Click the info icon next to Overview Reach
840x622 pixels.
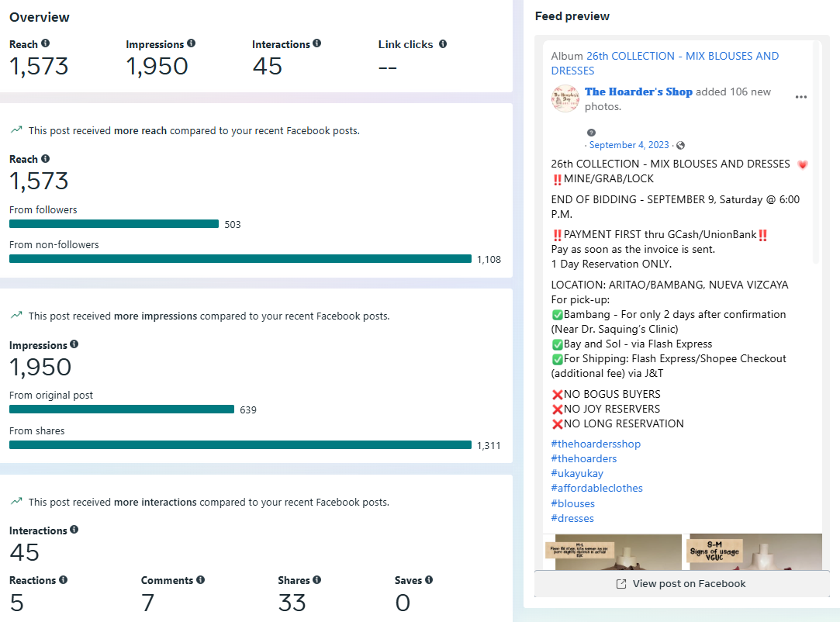coord(45,44)
